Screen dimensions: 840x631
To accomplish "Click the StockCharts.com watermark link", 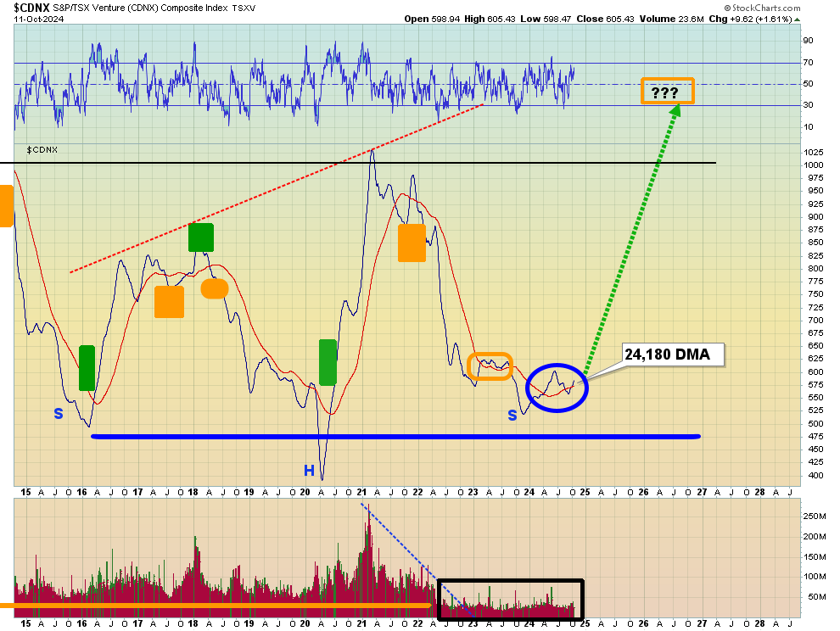I will (x=762, y=8).
